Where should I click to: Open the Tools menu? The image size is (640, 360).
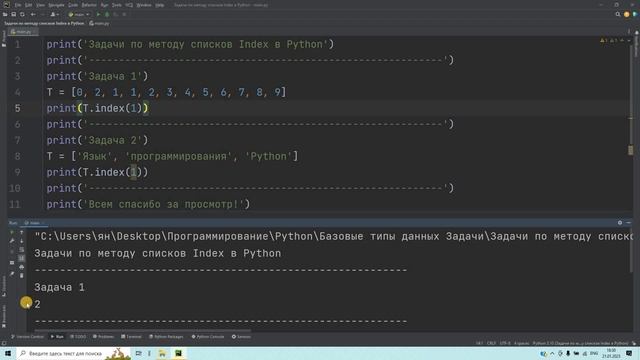point(117,5)
